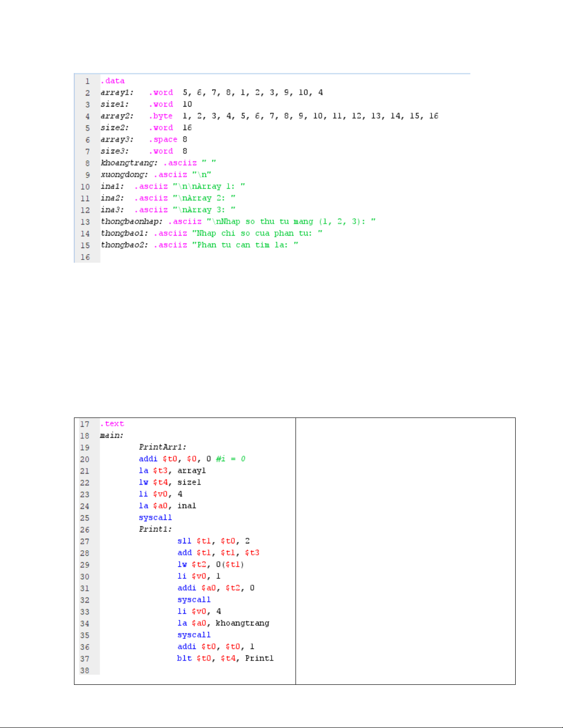Click the empty right table cell

tap(405, 551)
